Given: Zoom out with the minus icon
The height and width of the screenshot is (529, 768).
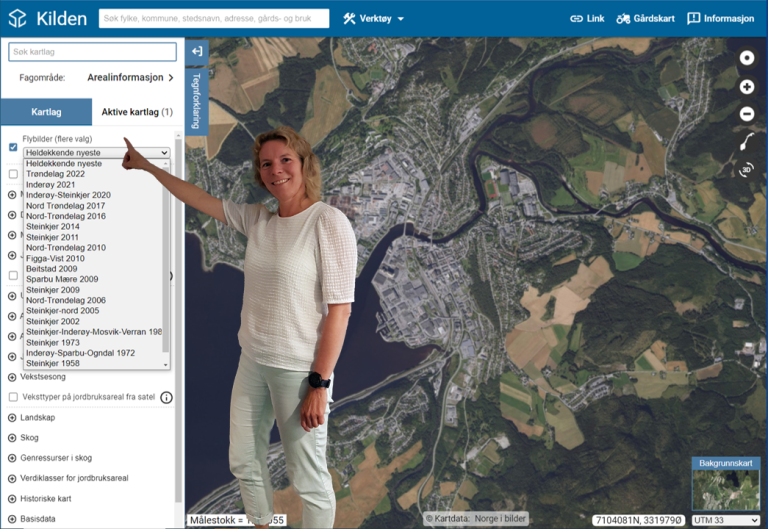Looking at the screenshot, I should tap(746, 114).
